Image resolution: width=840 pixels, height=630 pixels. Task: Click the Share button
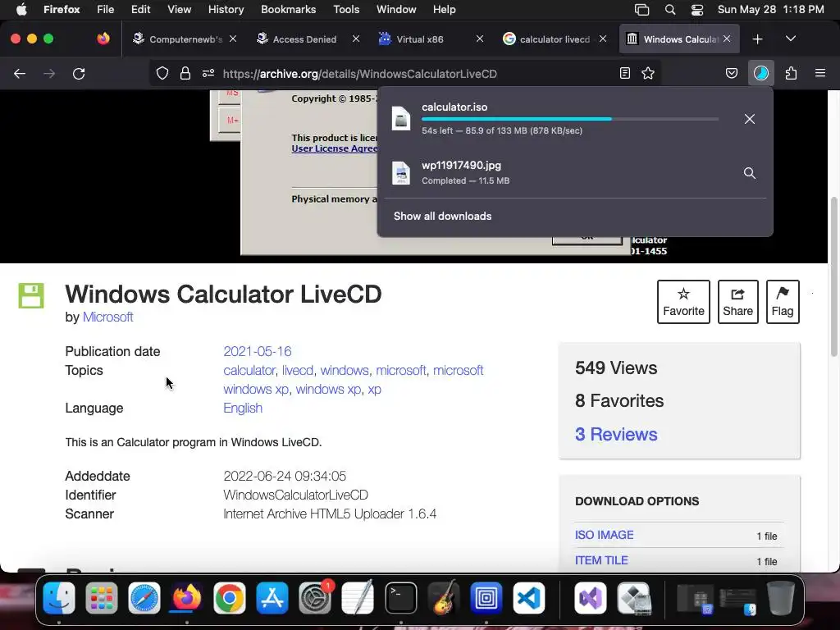[x=737, y=302]
